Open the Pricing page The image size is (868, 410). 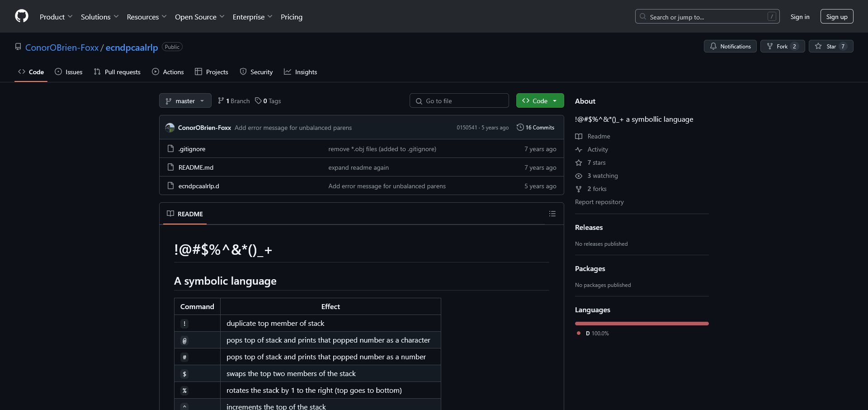tap(292, 17)
